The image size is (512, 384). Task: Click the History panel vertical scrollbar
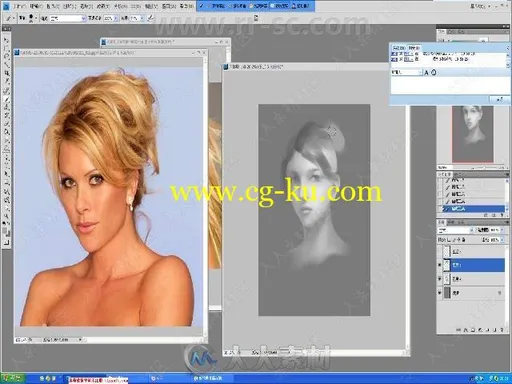tap(507, 195)
